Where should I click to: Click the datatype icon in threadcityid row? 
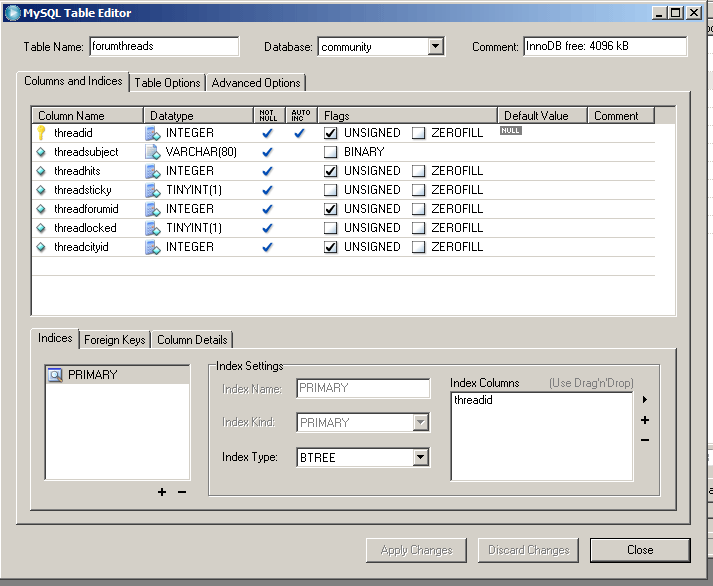click(153, 247)
